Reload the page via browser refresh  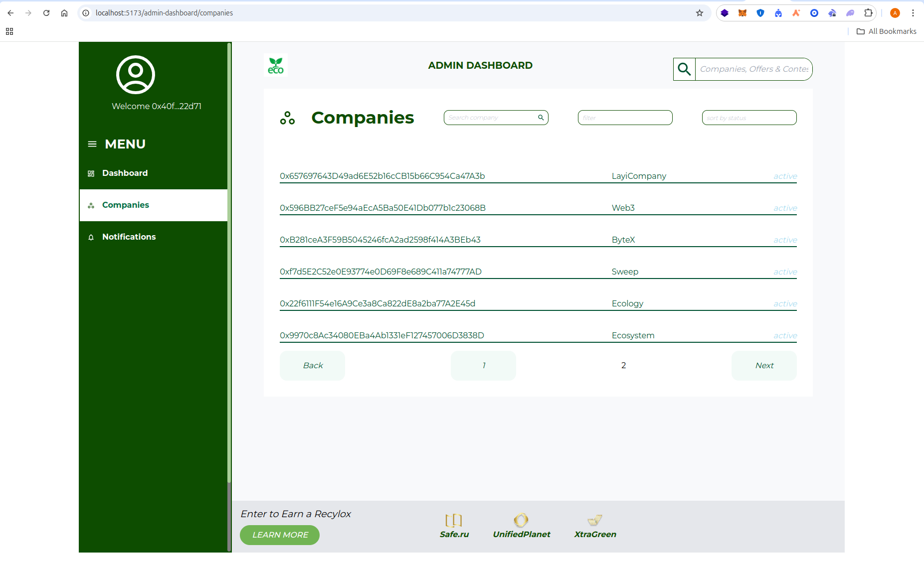tap(46, 13)
